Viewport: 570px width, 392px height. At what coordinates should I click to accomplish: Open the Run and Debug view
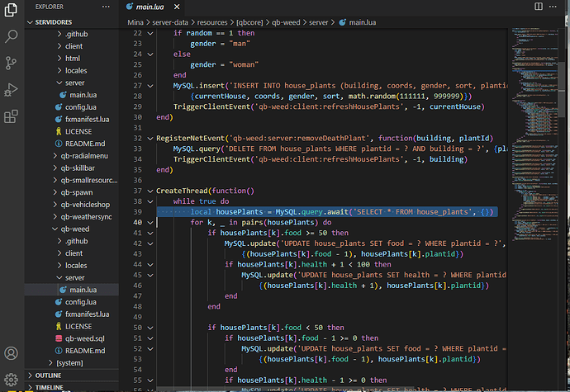[12, 89]
